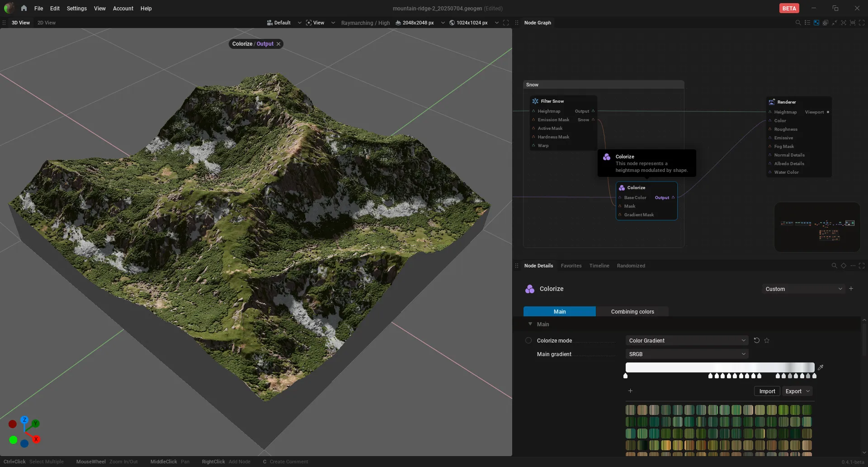Open the SRGB color space dropdown

(687, 354)
